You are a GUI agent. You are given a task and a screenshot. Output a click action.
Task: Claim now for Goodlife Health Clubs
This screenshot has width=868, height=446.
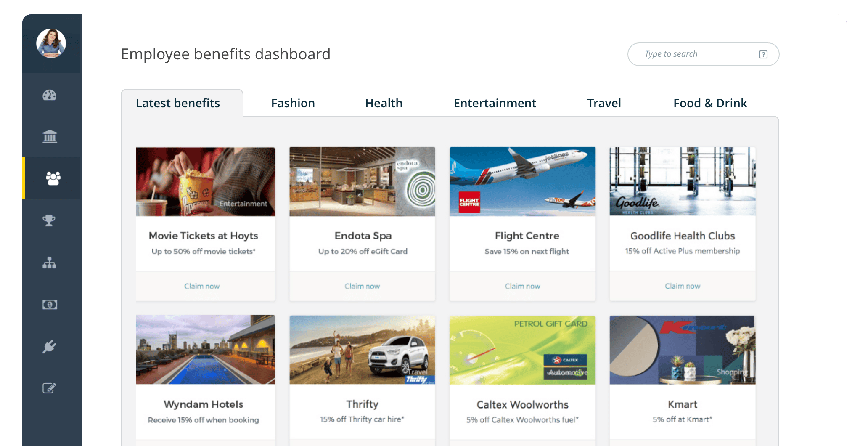[x=683, y=286]
